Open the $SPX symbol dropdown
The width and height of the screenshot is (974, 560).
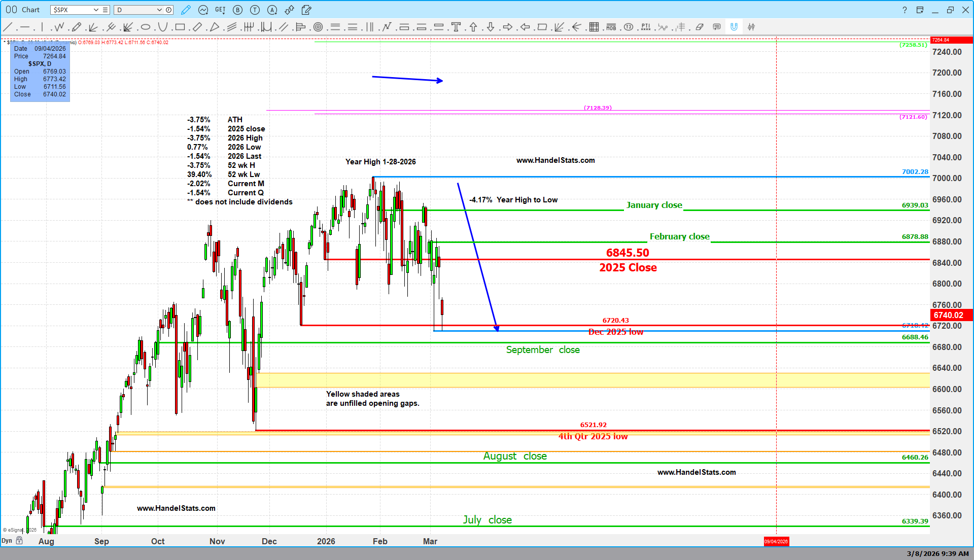click(x=95, y=10)
